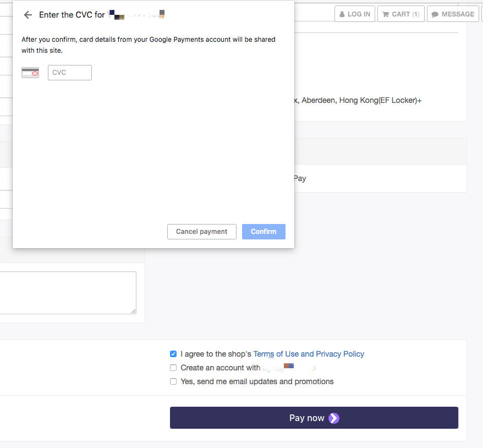
Task: Check the Create an account checkbox
Action: [173, 368]
